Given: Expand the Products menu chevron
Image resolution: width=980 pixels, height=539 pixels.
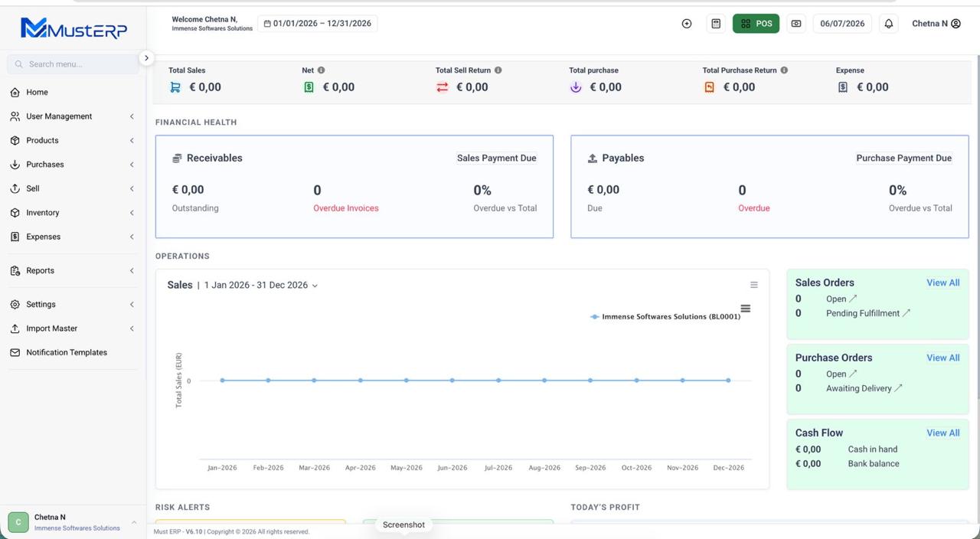Looking at the screenshot, I should 132,141.
